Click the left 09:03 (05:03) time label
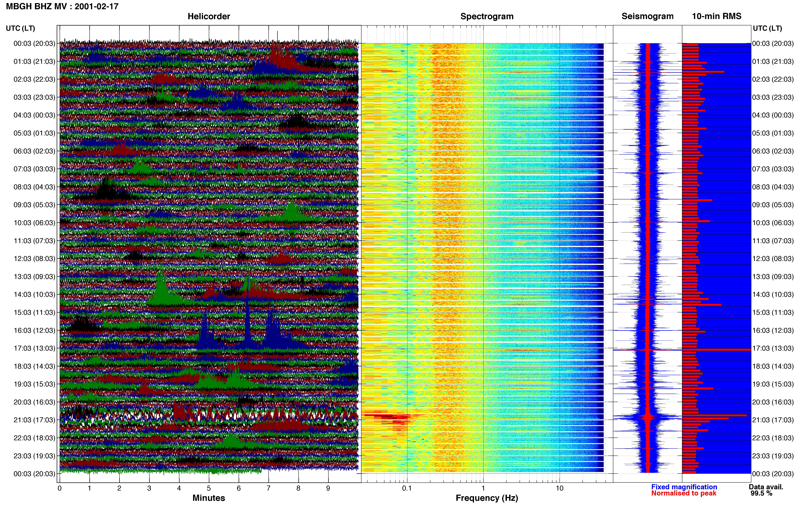Image resolution: width=812 pixels, height=508 pixels. pyautogui.click(x=34, y=205)
